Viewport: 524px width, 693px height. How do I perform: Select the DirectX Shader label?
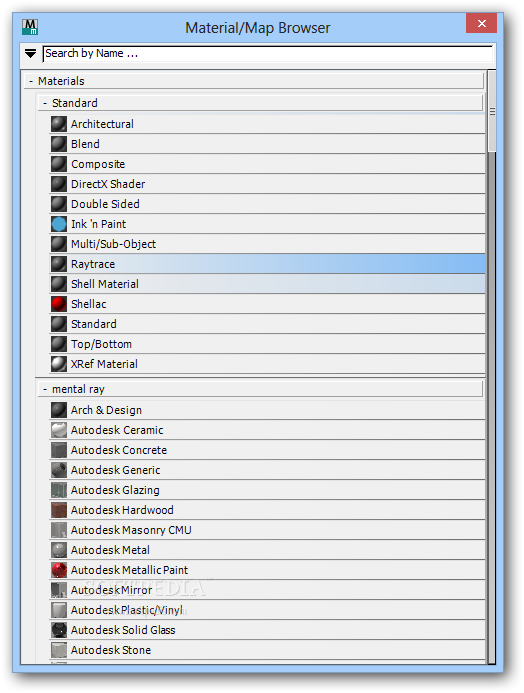[x=108, y=184]
